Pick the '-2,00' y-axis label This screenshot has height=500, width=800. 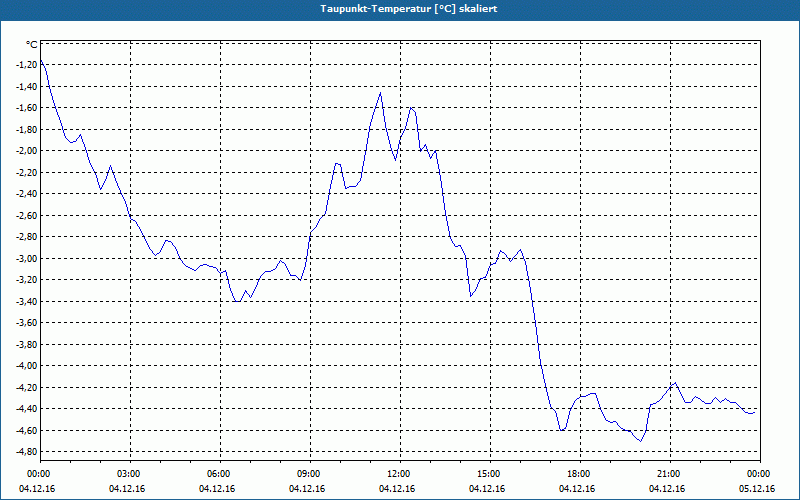coord(28,151)
